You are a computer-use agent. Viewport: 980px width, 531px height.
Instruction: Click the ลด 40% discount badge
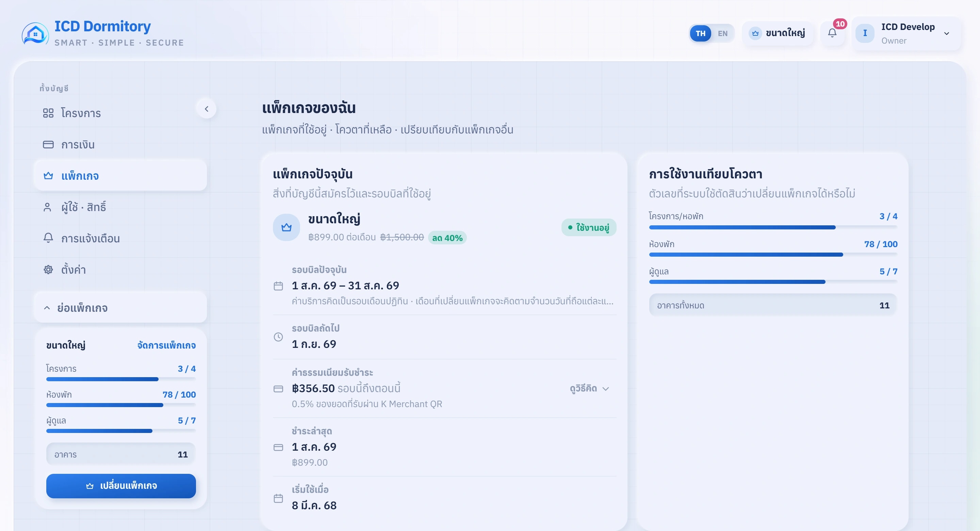pyautogui.click(x=447, y=238)
